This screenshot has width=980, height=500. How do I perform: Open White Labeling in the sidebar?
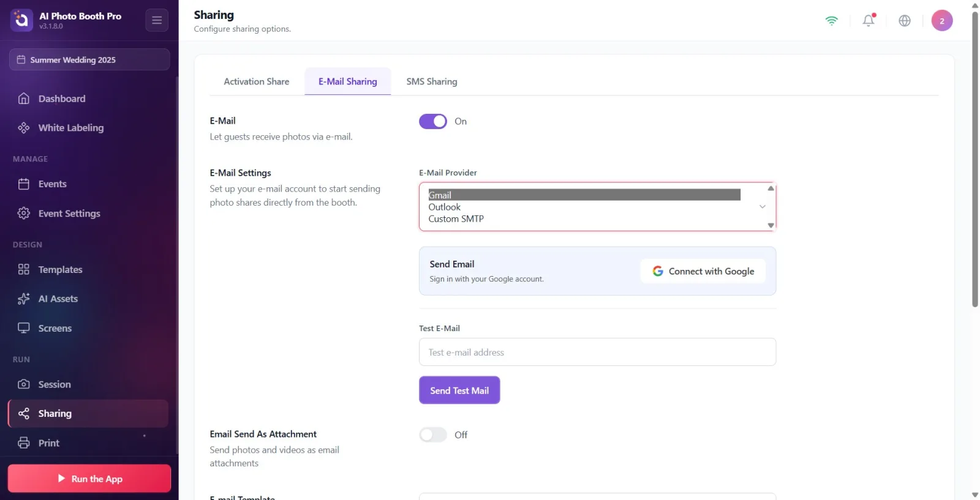tap(88, 127)
